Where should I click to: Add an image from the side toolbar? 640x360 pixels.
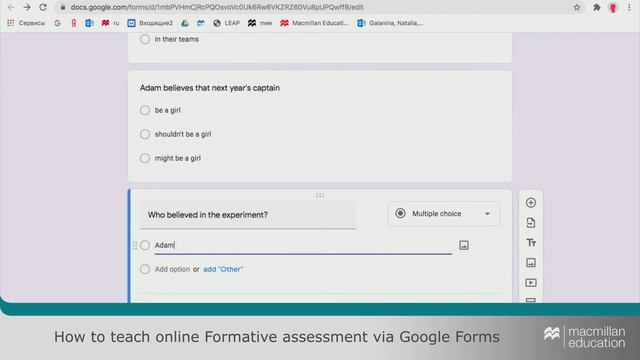coord(531,263)
